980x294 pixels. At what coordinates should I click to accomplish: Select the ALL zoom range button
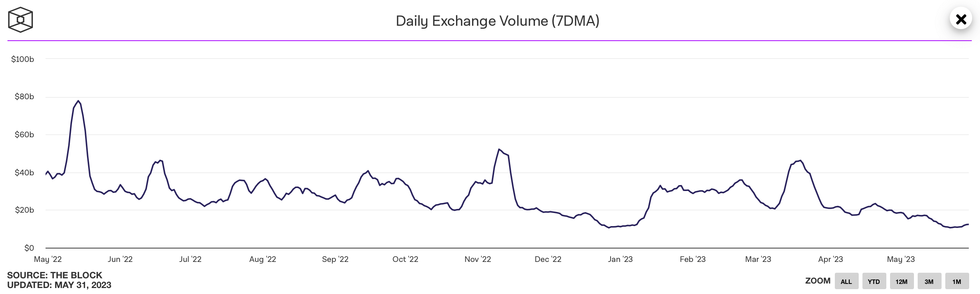click(846, 281)
